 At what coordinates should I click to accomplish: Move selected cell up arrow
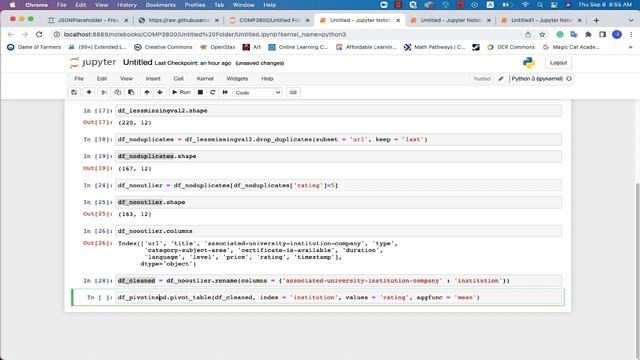(x=147, y=92)
